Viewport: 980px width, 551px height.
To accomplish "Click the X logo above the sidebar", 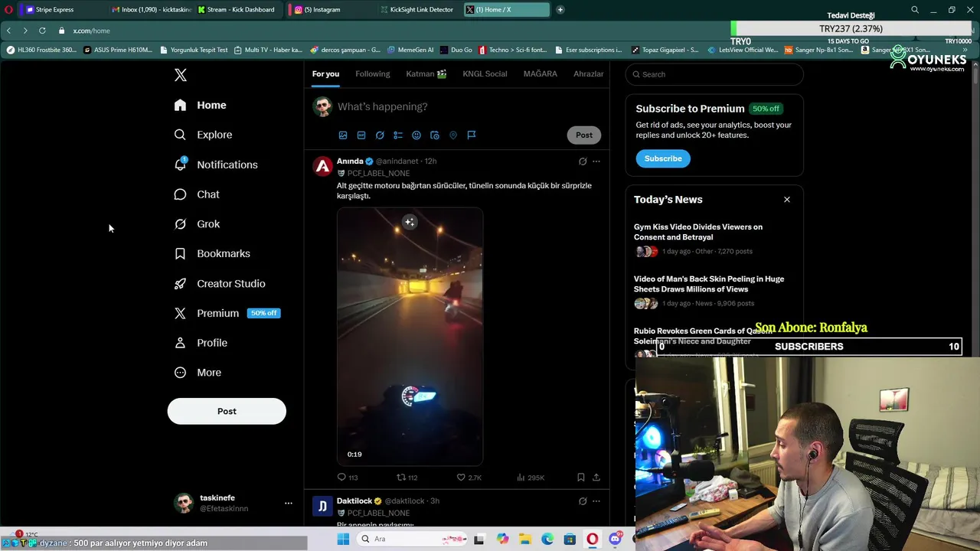I will (x=180, y=75).
